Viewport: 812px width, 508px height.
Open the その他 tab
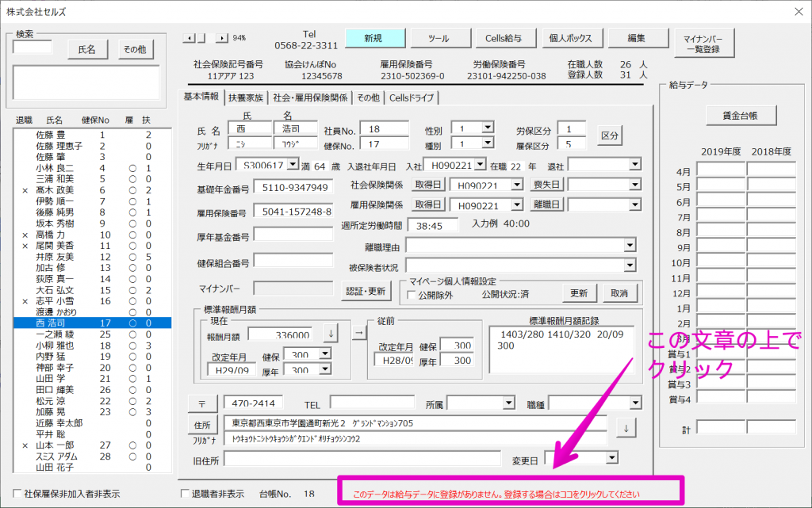(x=368, y=97)
